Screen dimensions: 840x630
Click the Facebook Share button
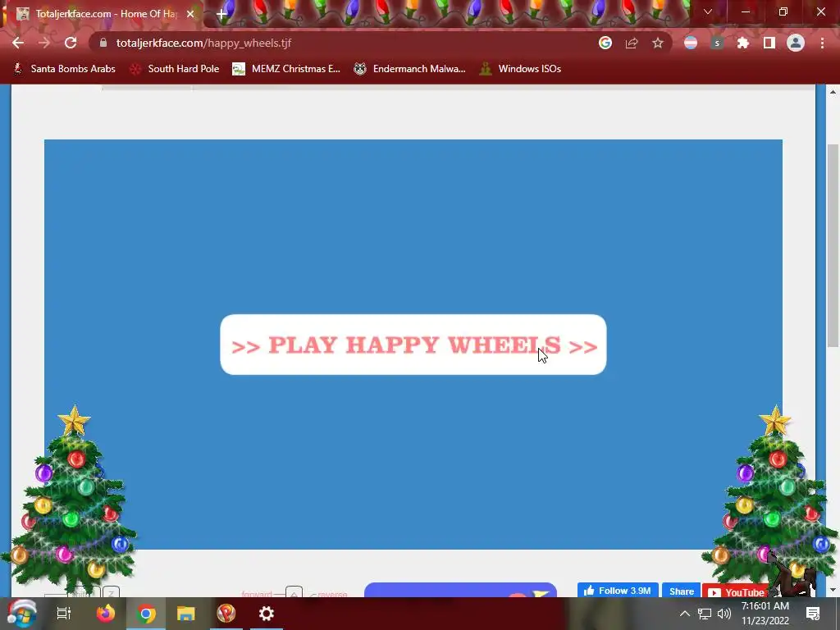(x=682, y=591)
